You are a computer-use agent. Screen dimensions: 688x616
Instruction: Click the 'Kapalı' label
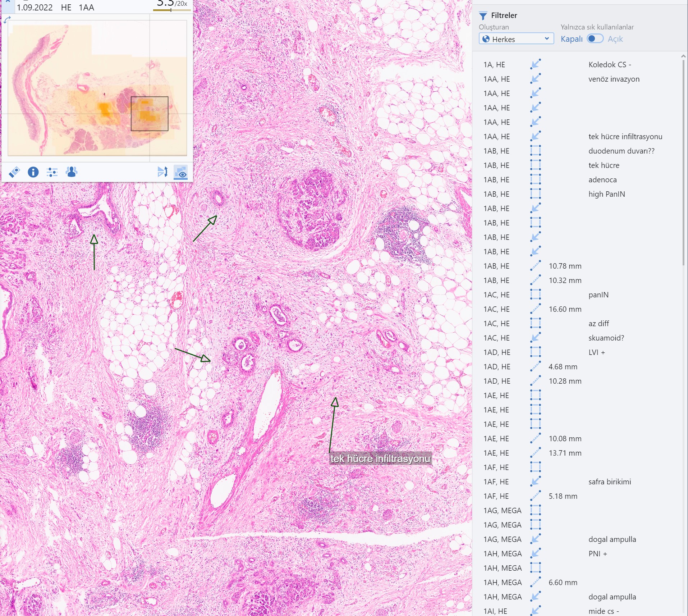(x=571, y=39)
